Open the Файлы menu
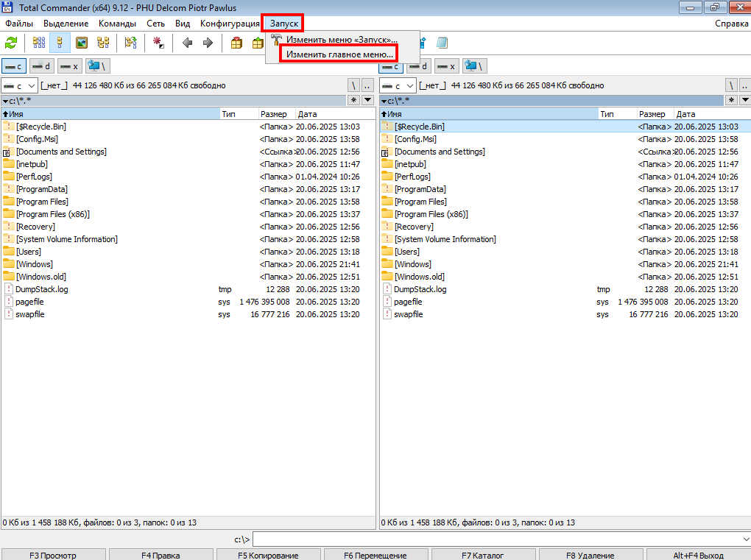The width and height of the screenshot is (751, 560). (19, 24)
